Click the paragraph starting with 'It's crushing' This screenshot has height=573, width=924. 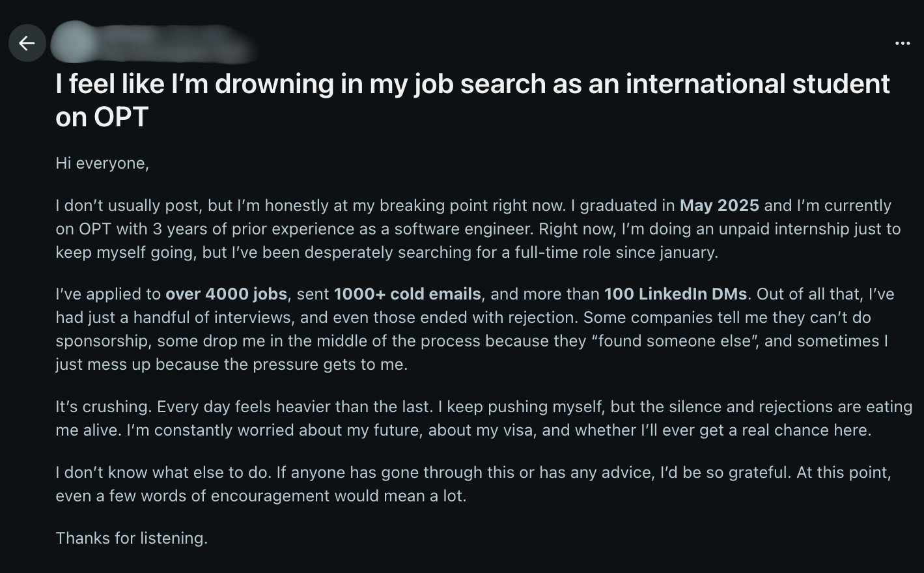[456, 417]
